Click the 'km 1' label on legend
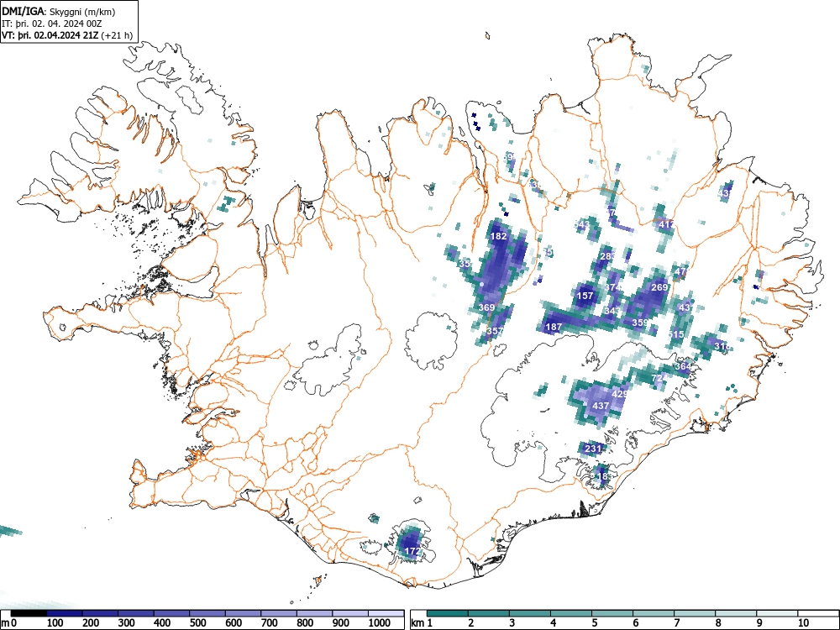The width and height of the screenshot is (840, 630). pos(422,622)
